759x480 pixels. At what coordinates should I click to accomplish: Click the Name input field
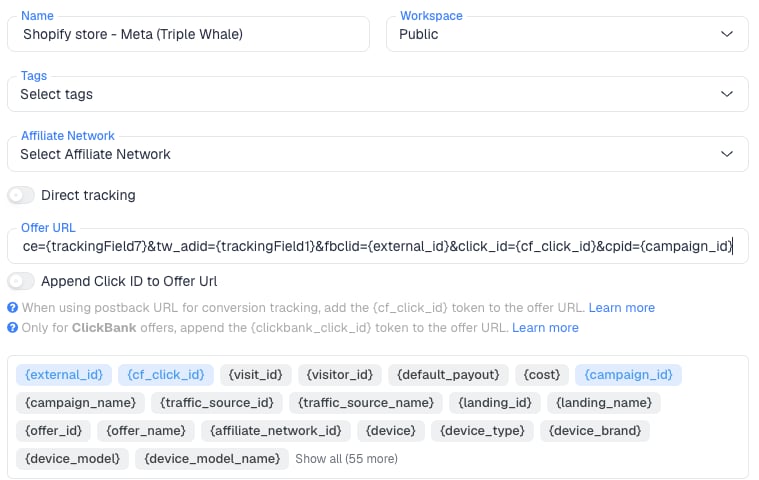point(188,34)
